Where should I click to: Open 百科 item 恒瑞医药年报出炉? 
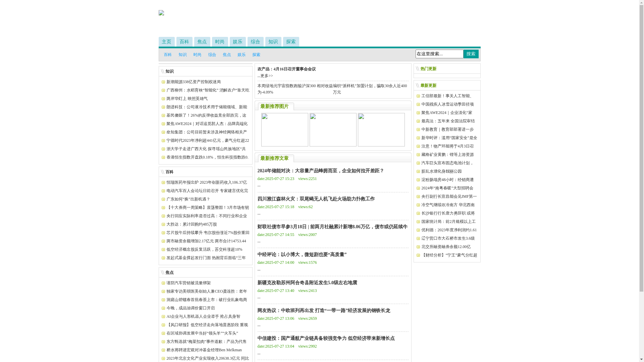pyautogui.click(x=207, y=182)
